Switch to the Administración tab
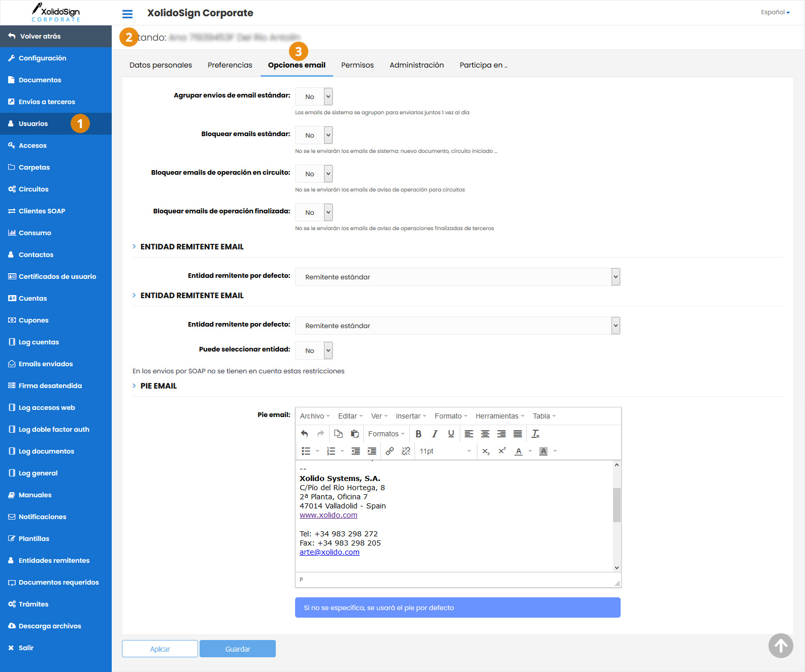Screen dimensions: 805x672 (x=416, y=65)
